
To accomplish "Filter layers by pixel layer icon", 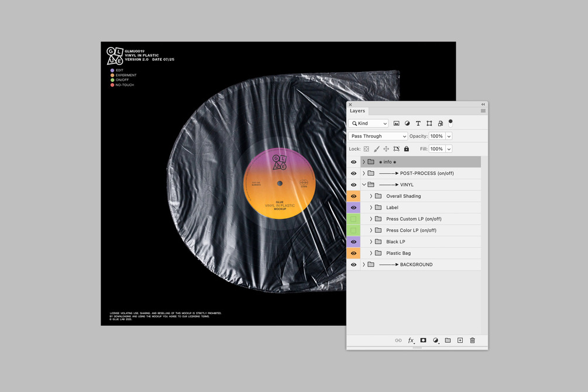I will (x=396, y=123).
